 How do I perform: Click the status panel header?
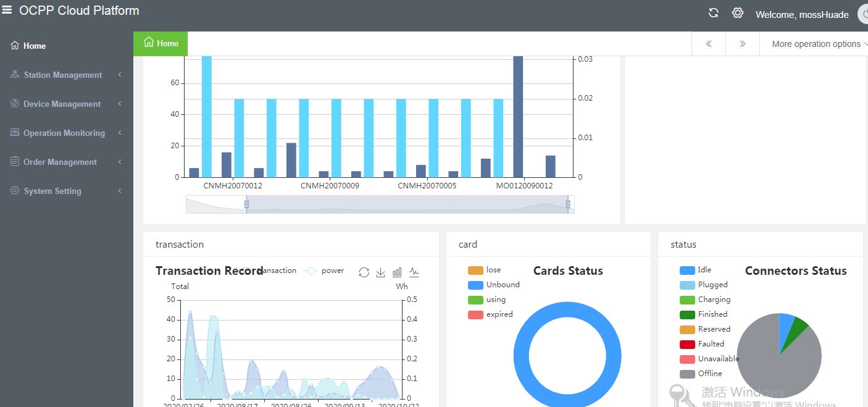pyautogui.click(x=761, y=245)
